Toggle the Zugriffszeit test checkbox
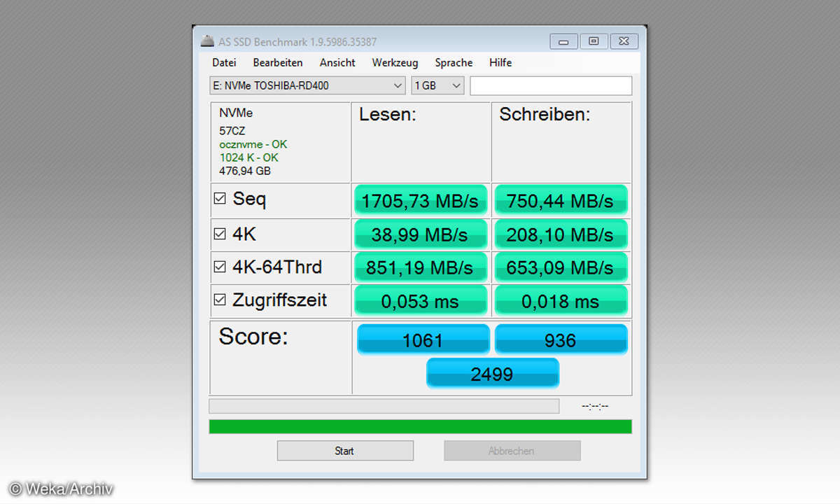The height and width of the screenshot is (504, 840). (x=220, y=300)
